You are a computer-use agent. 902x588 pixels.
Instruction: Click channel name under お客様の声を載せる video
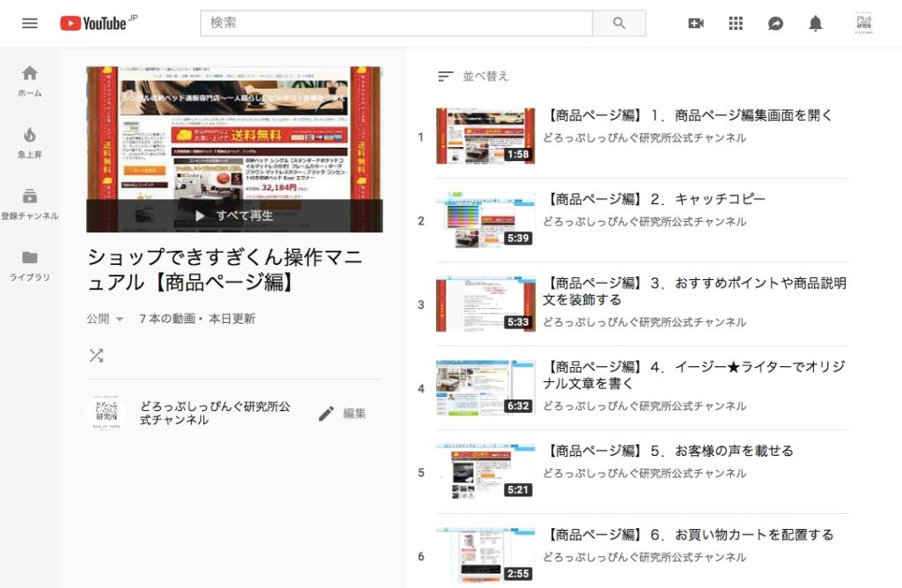(644, 474)
